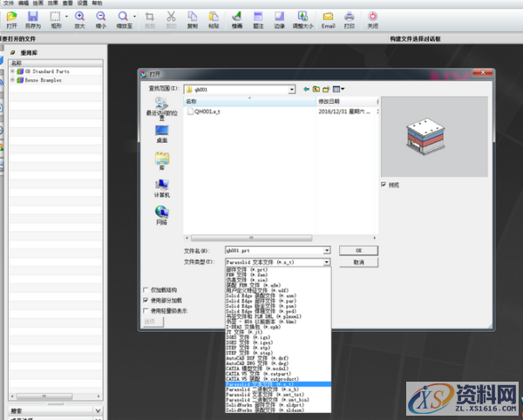Image resolution: width=523 pixels, height=420 pixels.
Task: Uncheck the 使用部分加载 checkbox
Action: (146, 300)
